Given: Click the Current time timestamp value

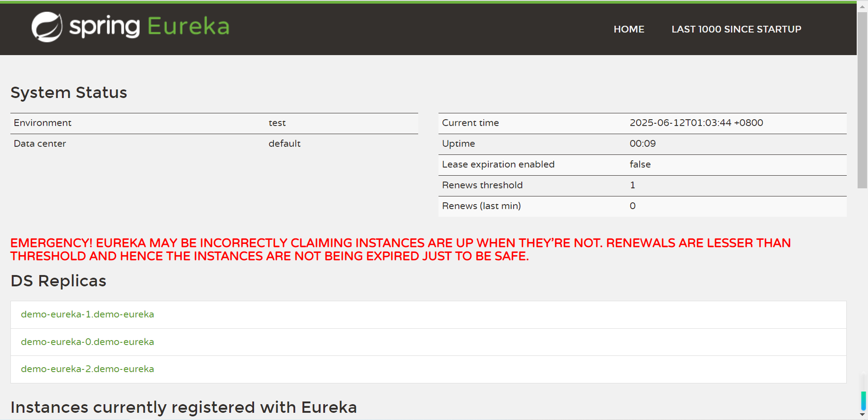Looking at the screenshot, I should 696,123.
